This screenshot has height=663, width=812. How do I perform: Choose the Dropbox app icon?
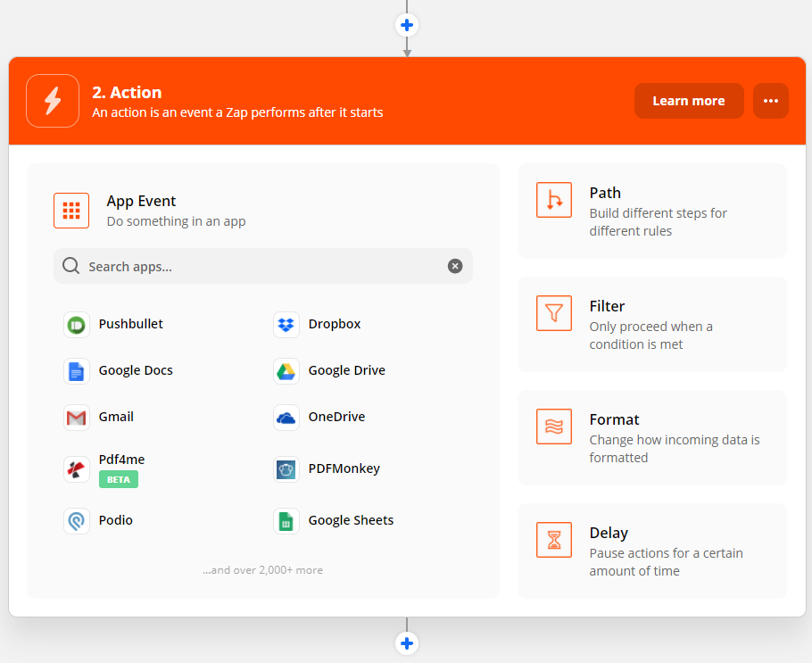286,324
